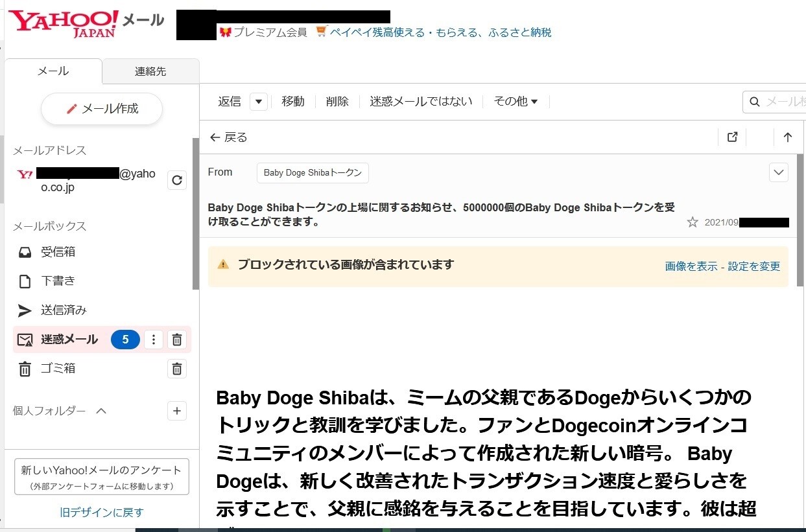Screen dimensions: 806x532
Task: Click the drafts page icon
Action: [25, 281]
